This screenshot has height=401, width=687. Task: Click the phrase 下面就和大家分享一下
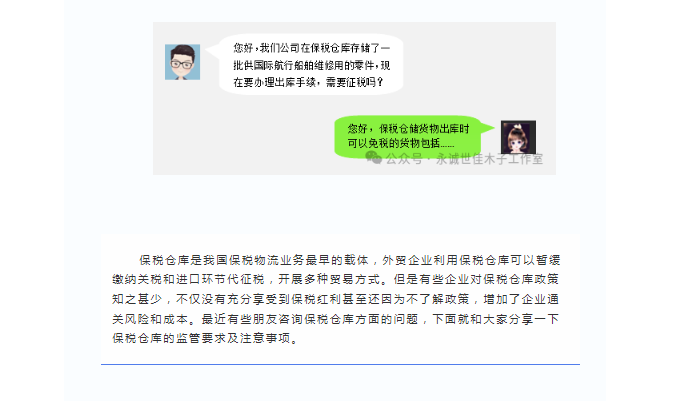[496, 319]
